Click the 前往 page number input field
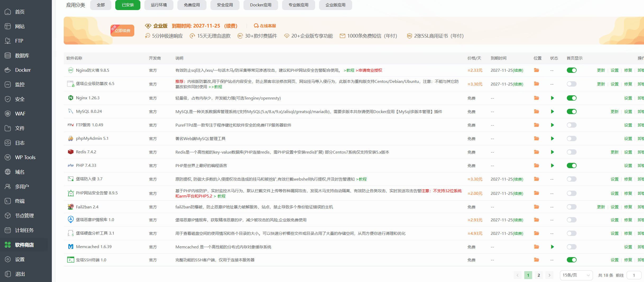The height and width of the screenshot is (282, 644). coord(634,275)
